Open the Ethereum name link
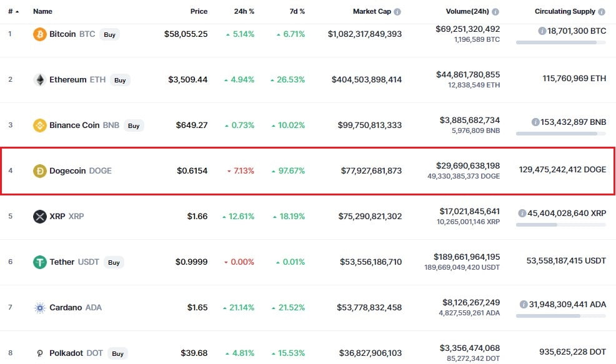Viewport: 616px width, 364px height. point(68,80)
